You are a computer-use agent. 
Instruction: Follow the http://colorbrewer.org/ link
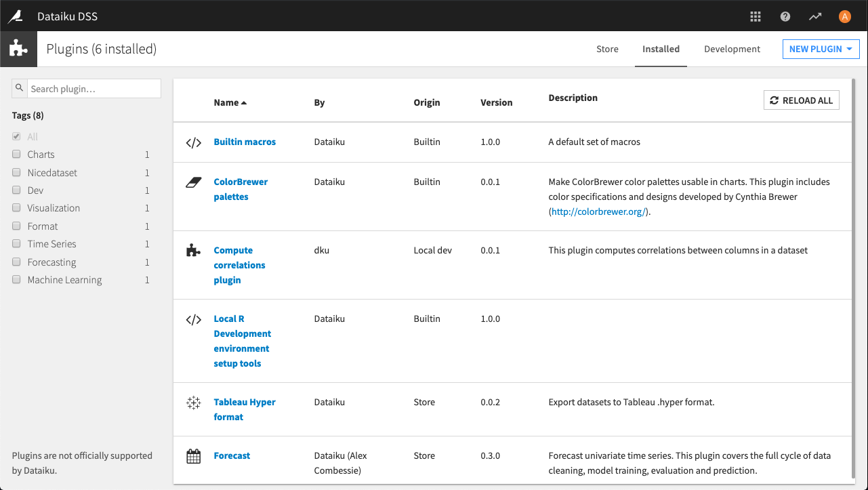click(x=599, y=211)
